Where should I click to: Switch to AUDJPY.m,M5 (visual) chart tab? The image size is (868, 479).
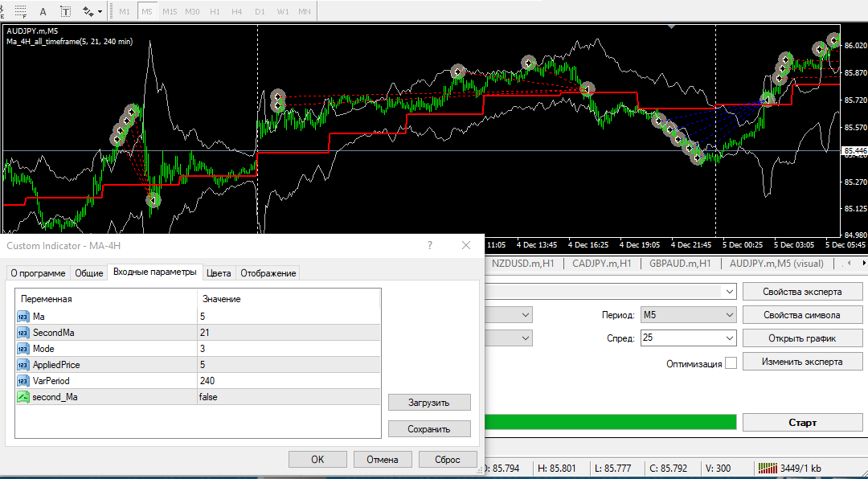[x=776, y=264]
